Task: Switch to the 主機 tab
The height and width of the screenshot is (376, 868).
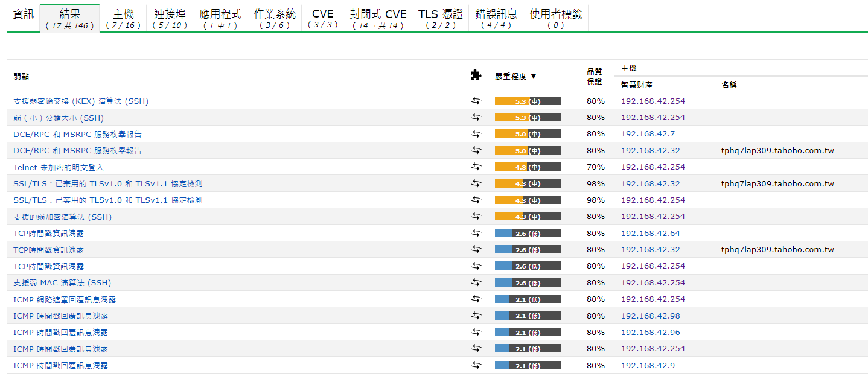Action: [x=123, y=19]
